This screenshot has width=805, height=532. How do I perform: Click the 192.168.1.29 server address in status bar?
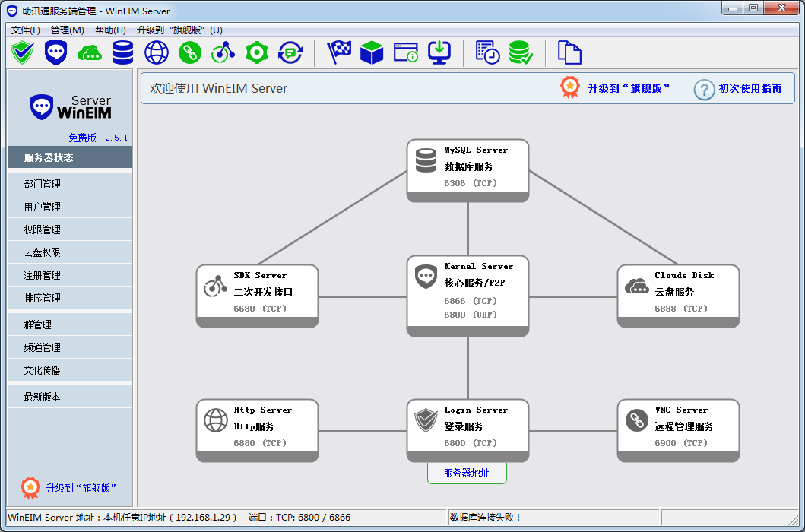tap(205, 517)
